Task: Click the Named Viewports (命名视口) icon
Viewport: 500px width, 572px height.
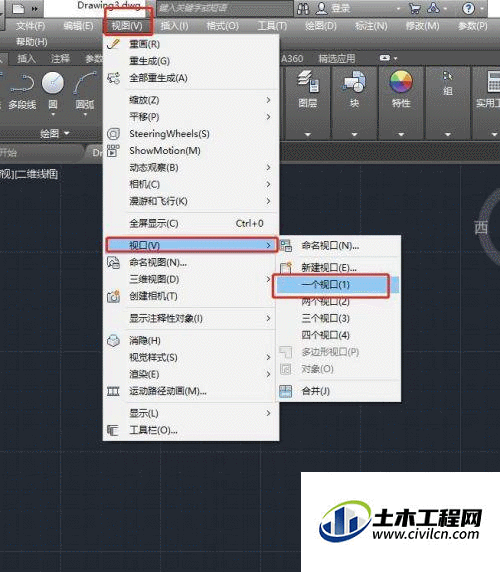Action: (286, 246)
